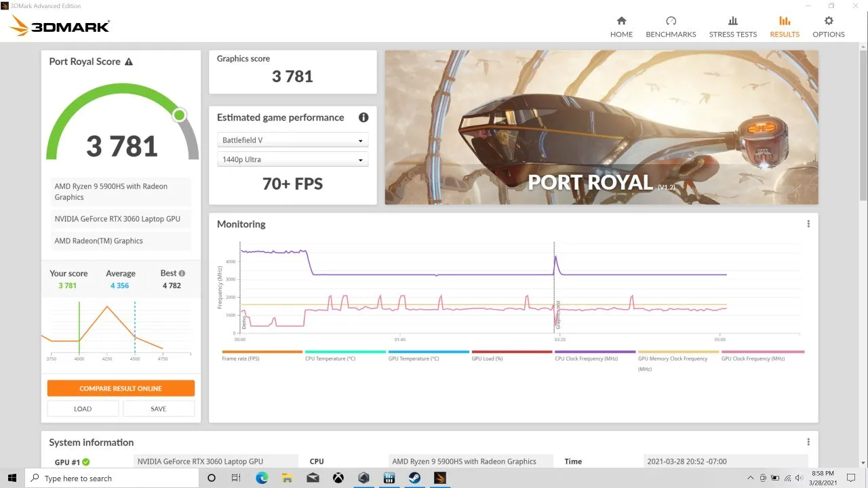Image resolution: width=868 pixels, height=488 pixels.
Task: Open the Options tab
Action: point(829,27)
